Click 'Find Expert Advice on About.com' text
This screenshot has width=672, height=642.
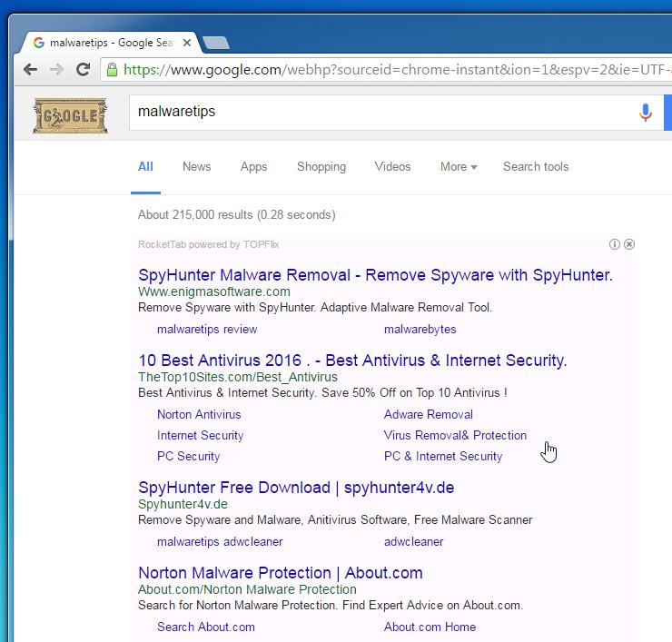click(x=431, y=606)
